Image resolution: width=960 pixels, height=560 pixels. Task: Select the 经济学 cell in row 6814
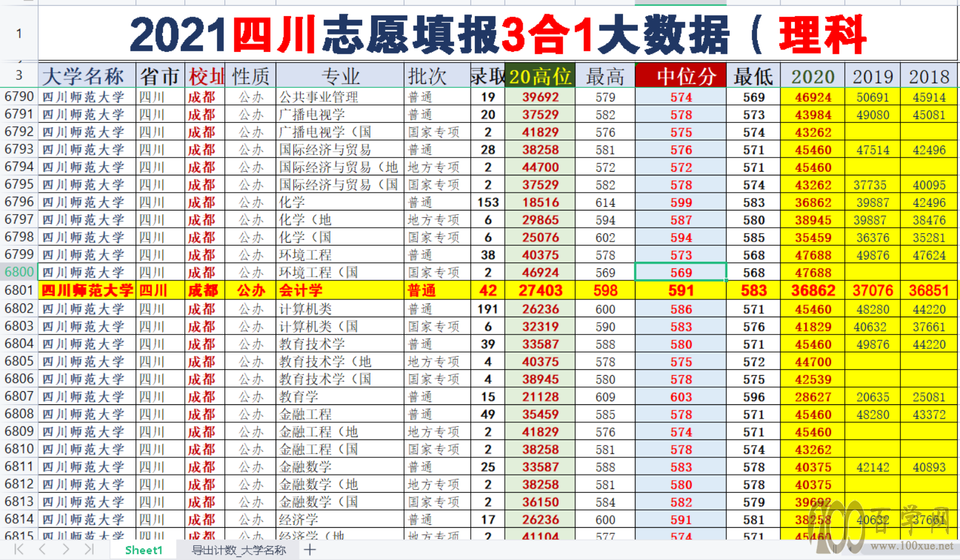click(340, 519)
